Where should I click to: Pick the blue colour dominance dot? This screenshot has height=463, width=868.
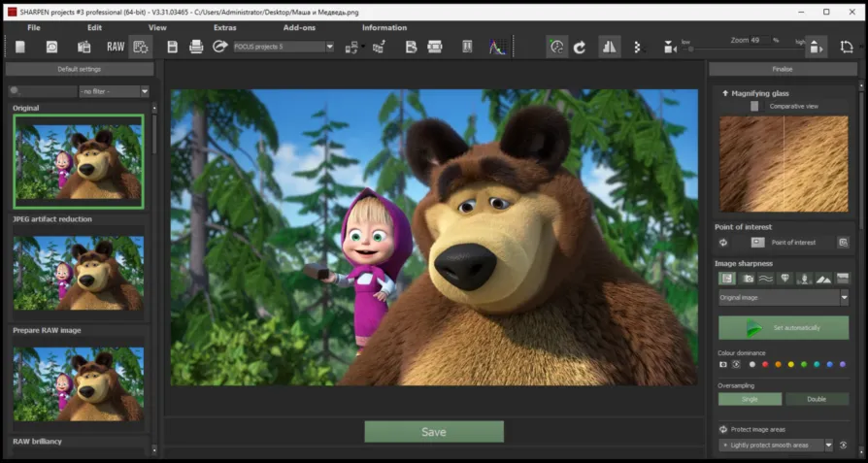(829, 365)
